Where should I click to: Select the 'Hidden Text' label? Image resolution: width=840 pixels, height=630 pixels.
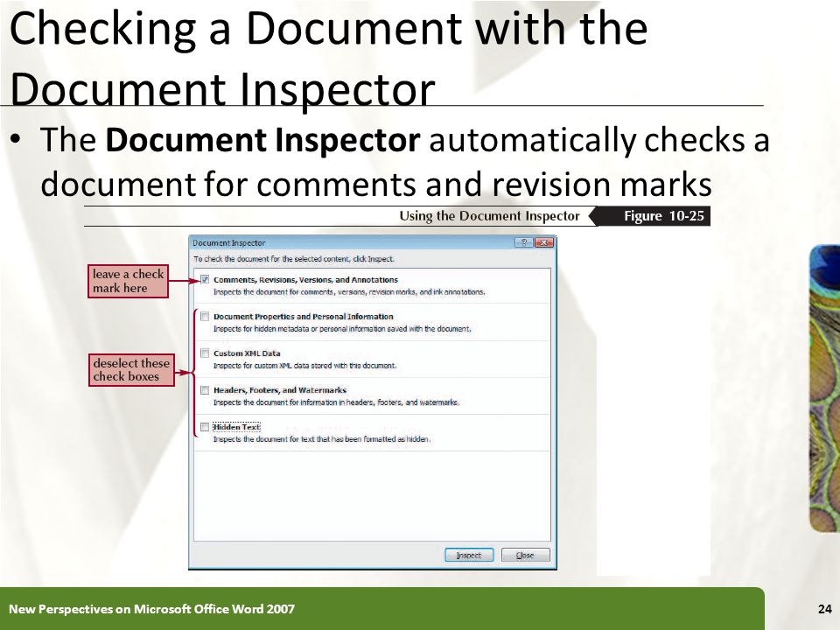(x=237, y=427)
